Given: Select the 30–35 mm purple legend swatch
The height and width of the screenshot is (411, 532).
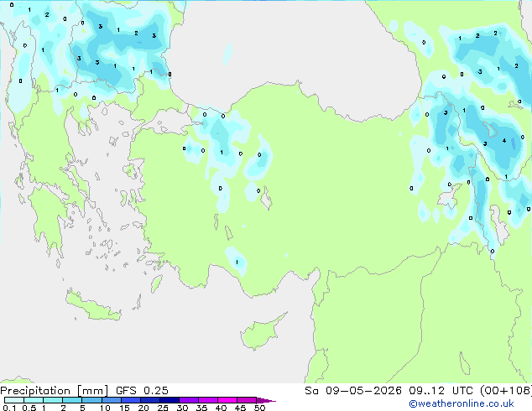Looking at the screenshot, I should coord(189,400).
